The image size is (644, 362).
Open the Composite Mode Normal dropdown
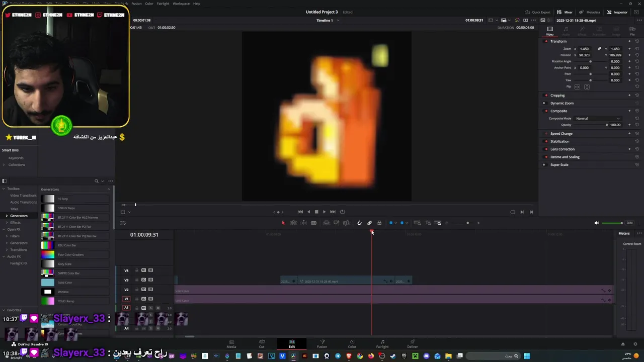click(598, 119)
